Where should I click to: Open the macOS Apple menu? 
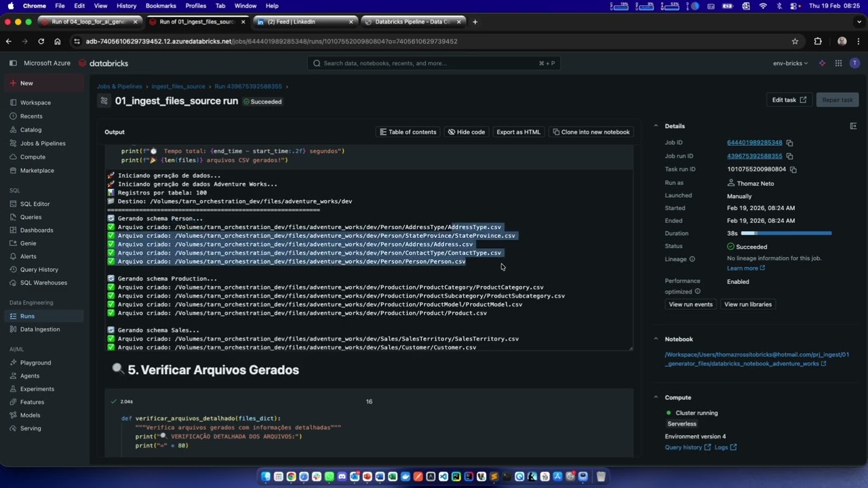coord(10,5)
